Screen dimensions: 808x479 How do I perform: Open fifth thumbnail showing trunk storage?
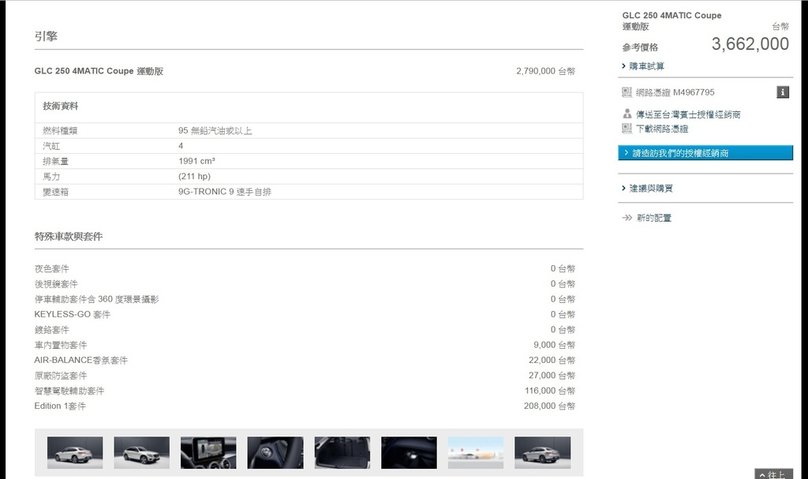tap(342, 453)
